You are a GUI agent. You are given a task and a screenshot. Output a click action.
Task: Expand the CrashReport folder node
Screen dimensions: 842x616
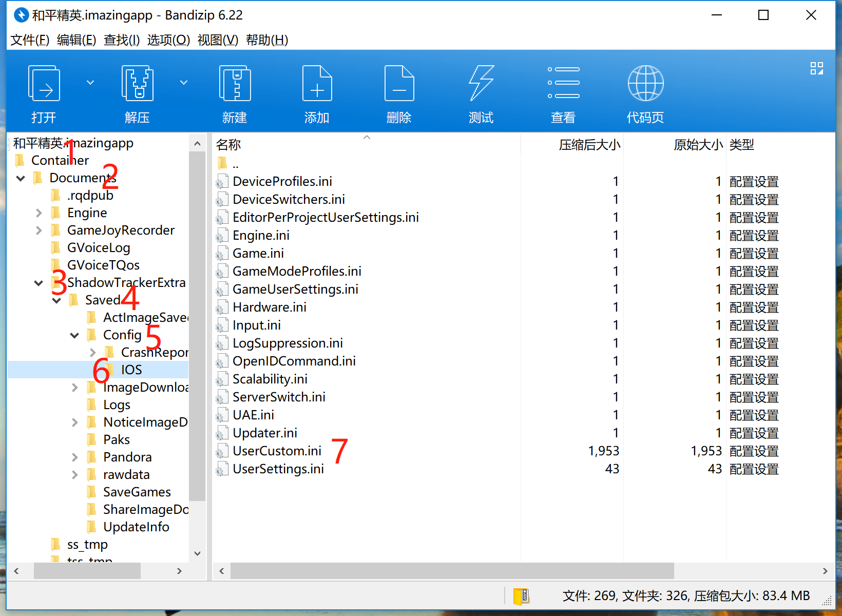click(x=93, y=353)
